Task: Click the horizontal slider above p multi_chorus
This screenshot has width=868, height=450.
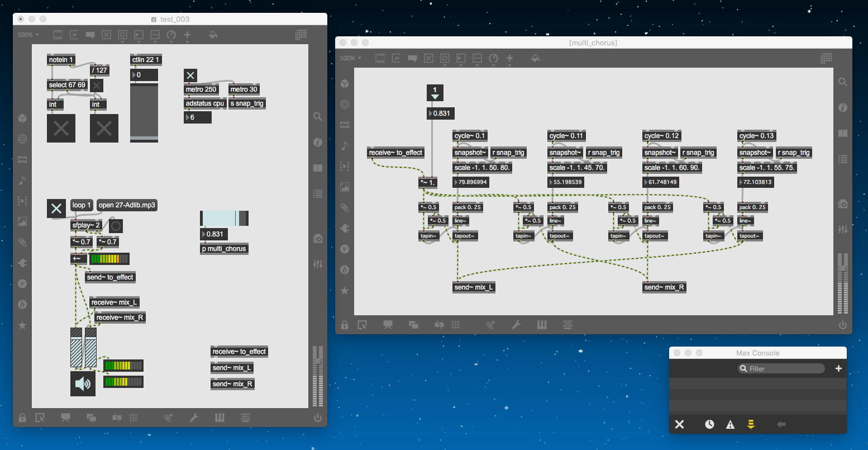Action: [x=224, y=218]
